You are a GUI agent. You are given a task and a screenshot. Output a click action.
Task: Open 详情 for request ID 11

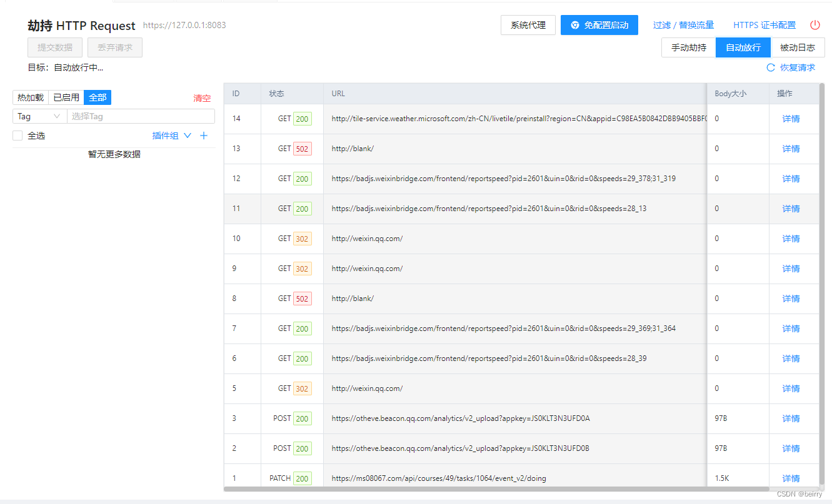pyautogui.click(x=791, y=209)
